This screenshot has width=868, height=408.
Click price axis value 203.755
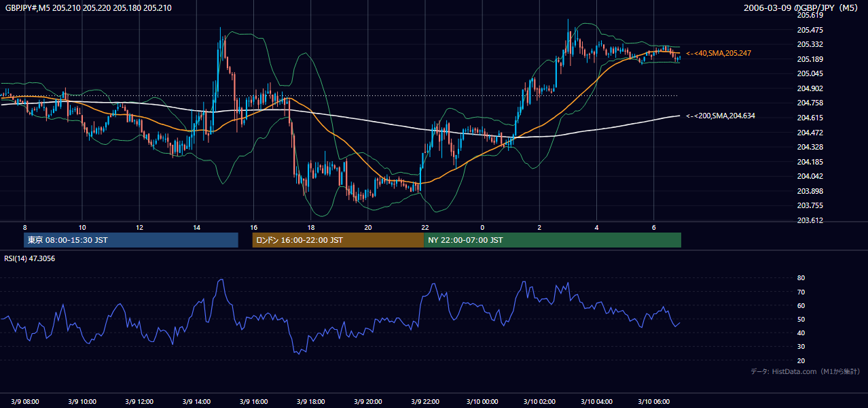tap(810, 205)
